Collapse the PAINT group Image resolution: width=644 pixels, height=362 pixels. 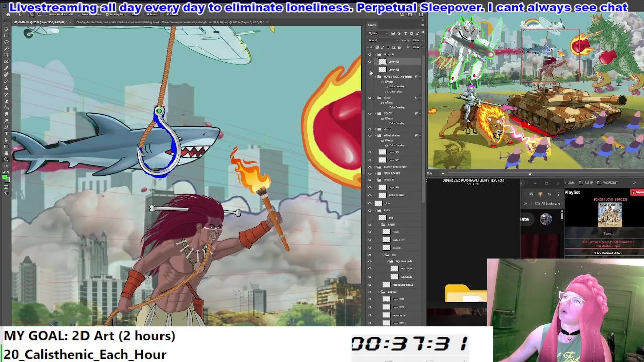coord(379,225)
